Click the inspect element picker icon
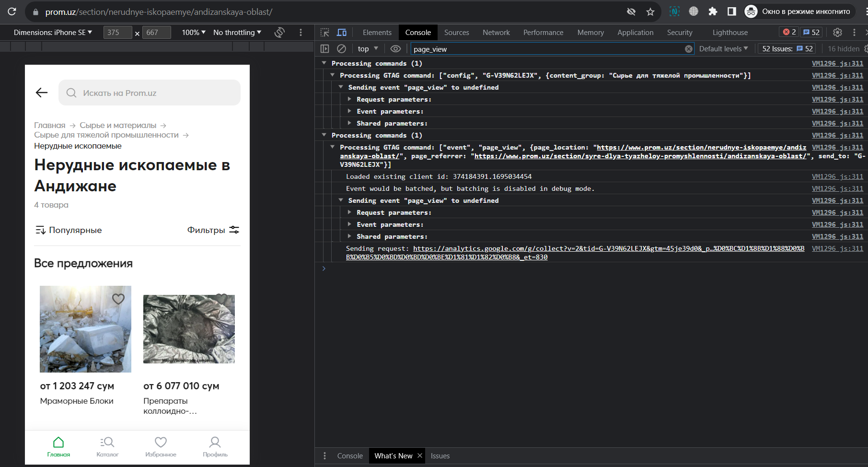Screen dimensions: 868x467 pyautogui.click(x=324, y=33)
